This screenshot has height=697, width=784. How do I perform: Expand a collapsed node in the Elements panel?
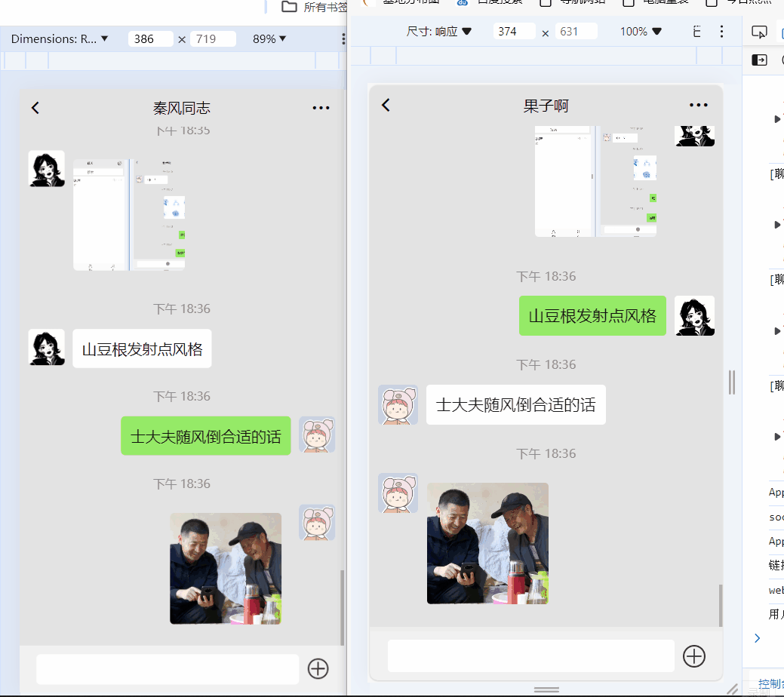point(777,118)
